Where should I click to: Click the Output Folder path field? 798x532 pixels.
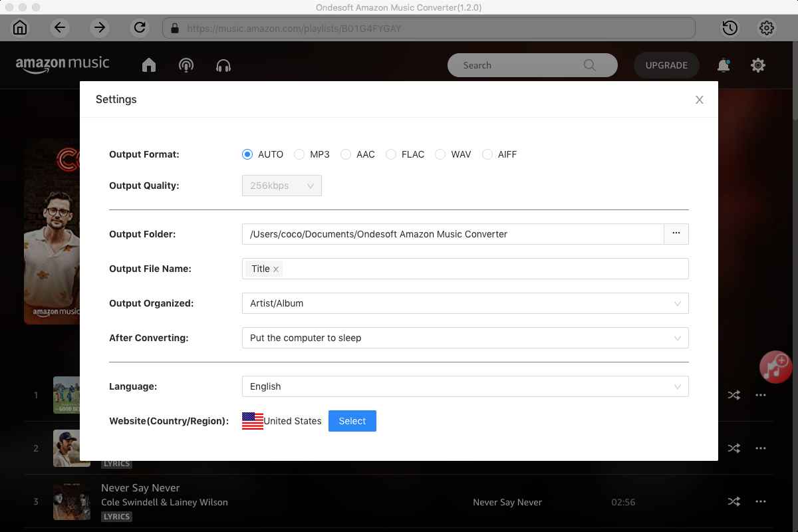(x=452, y=234)
